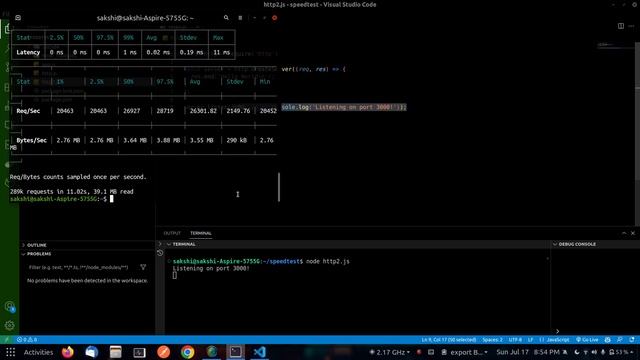
Task: Click the split editor icon
Action: tap(621, 26)
